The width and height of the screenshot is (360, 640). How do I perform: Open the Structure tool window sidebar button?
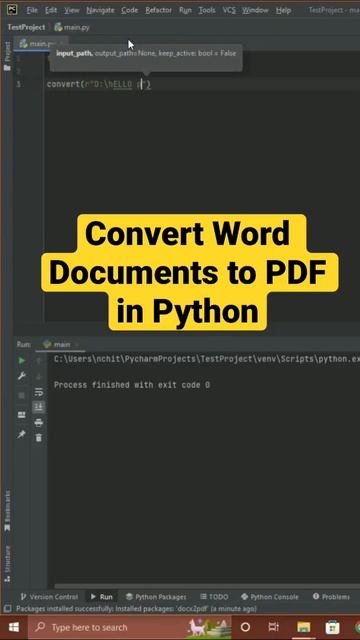coord(7,565)
